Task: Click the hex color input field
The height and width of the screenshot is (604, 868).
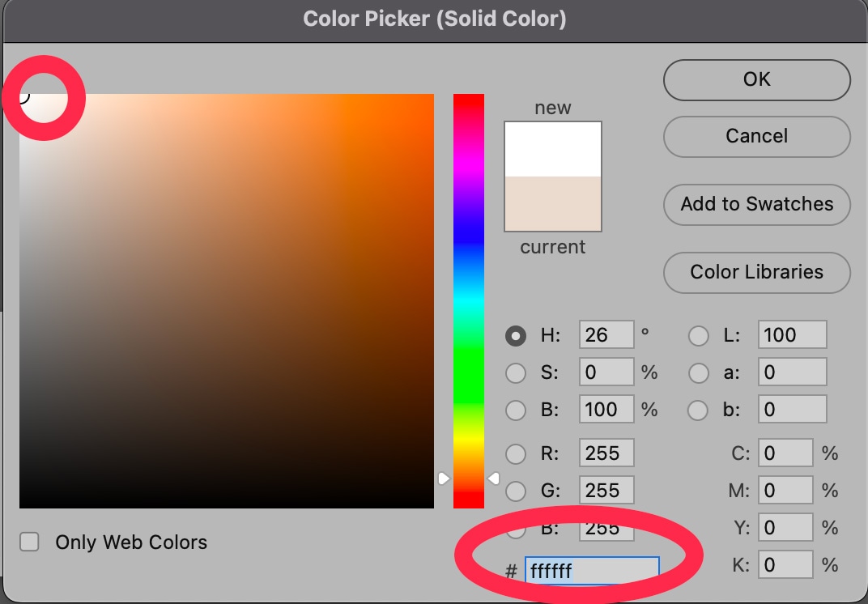Action: [x=591, y=571]
